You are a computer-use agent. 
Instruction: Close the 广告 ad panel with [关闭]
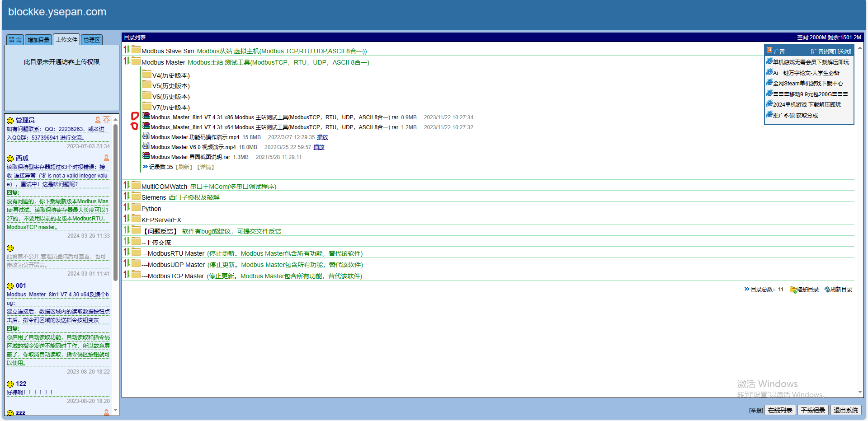pyautogui.click(x=844, y=51)
